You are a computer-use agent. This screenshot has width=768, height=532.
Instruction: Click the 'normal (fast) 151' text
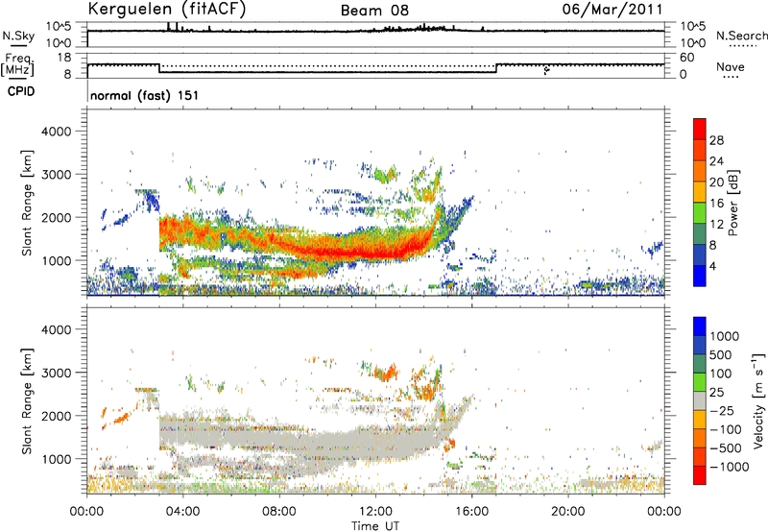click(145, 95)
